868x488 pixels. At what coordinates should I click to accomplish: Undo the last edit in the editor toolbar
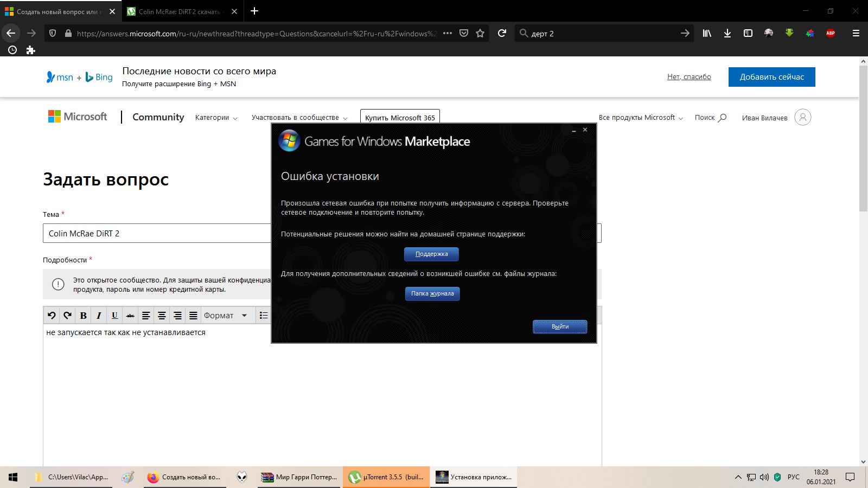52,315
